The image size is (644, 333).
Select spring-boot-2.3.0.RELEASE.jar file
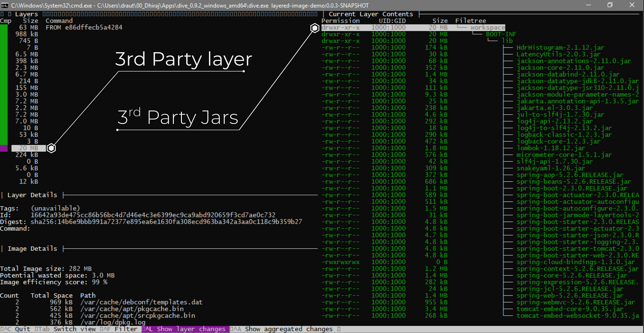572,188
